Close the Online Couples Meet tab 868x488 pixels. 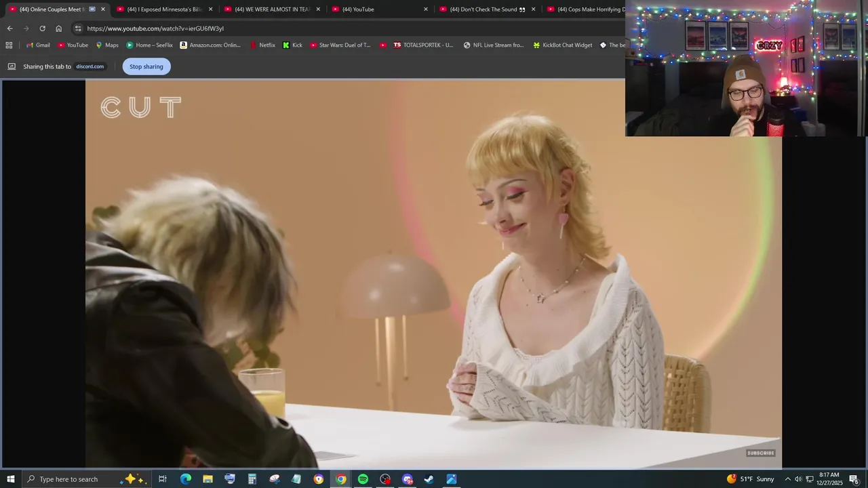[103, 9]
